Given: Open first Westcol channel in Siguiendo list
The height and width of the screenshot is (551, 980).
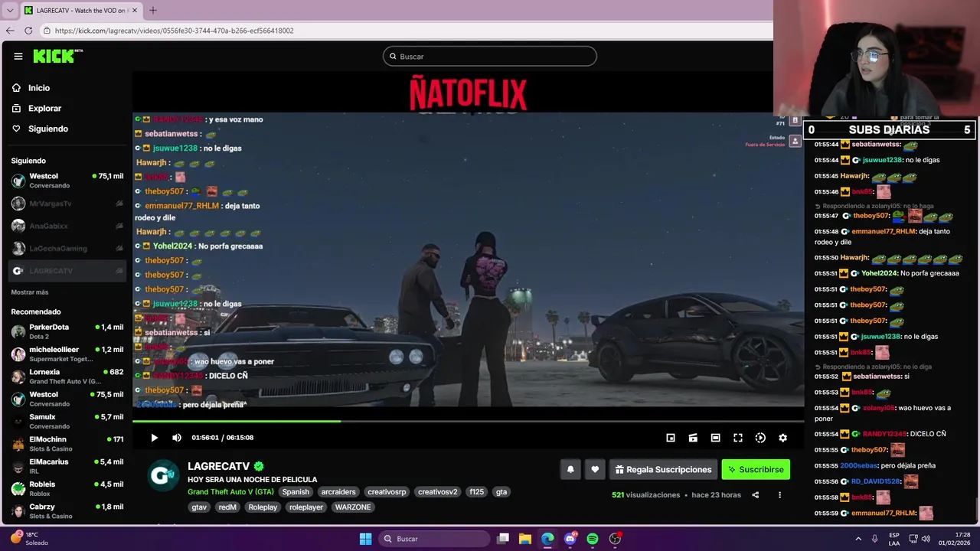Looking at the screenshot, I should click(67, 181).
